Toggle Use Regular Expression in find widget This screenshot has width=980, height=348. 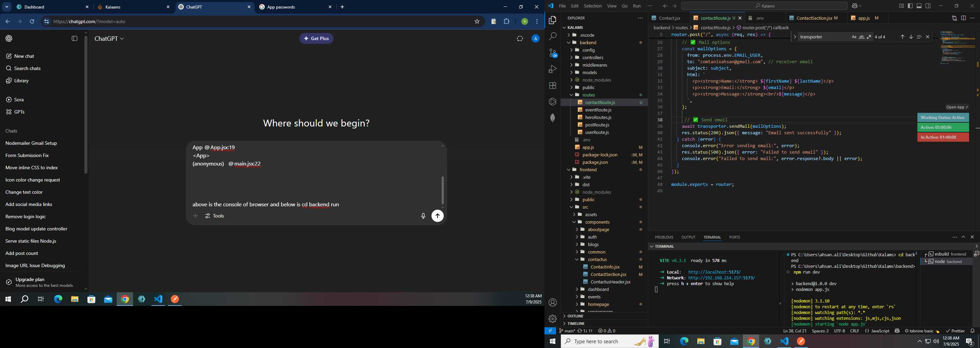tap(869, 37)
